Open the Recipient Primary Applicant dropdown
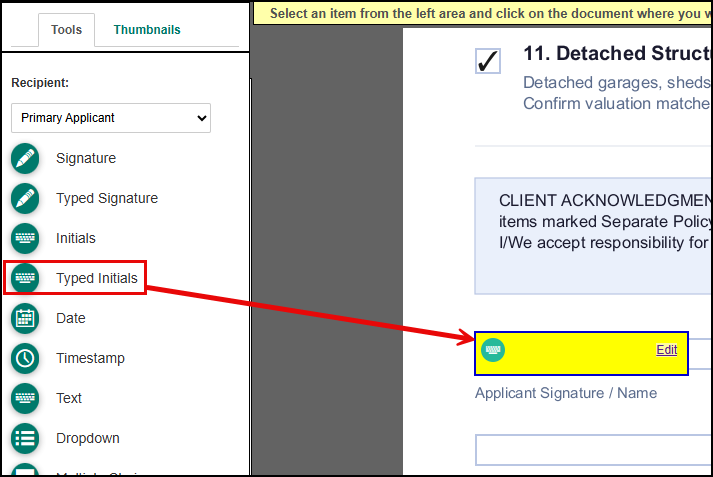 coord(111,118)
